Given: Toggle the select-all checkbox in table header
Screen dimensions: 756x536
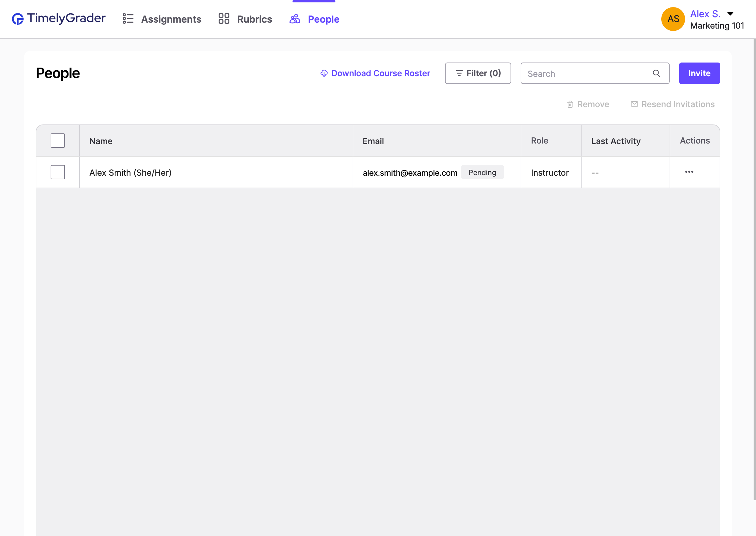Looking at the screenshot, I should click(58, 141).
